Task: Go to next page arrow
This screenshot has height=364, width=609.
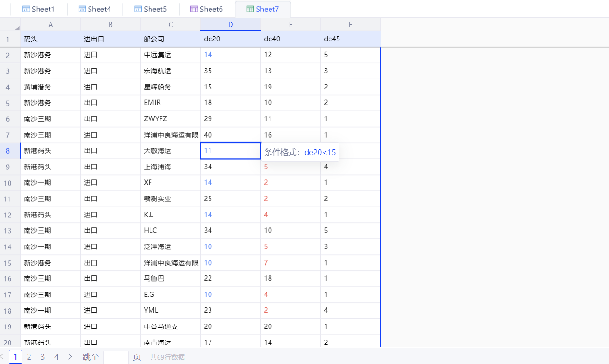Action: (x=70, y=356)
